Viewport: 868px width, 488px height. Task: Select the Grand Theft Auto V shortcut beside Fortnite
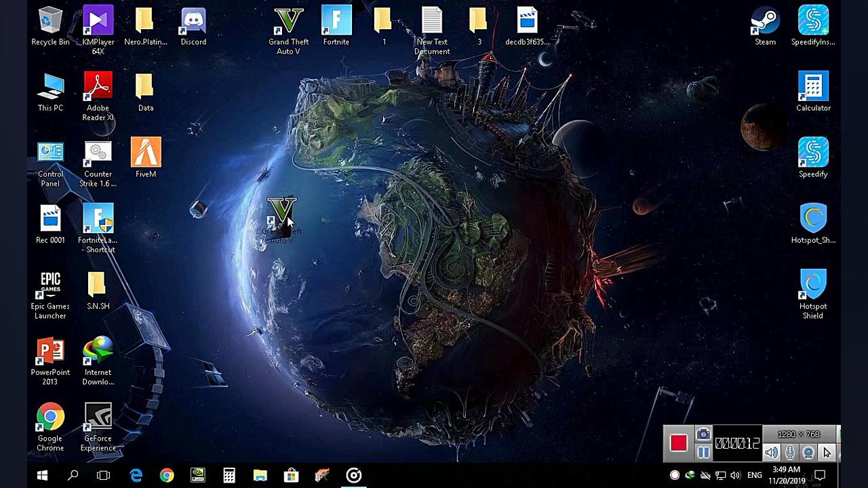[288, 30]
